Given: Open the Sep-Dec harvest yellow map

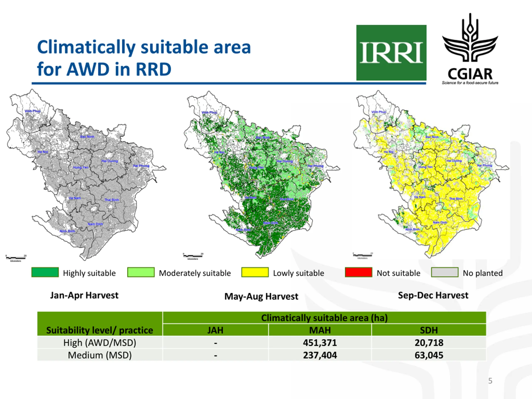Looking at the screenshot, I should pyautogui.click(x=431, y=175).
